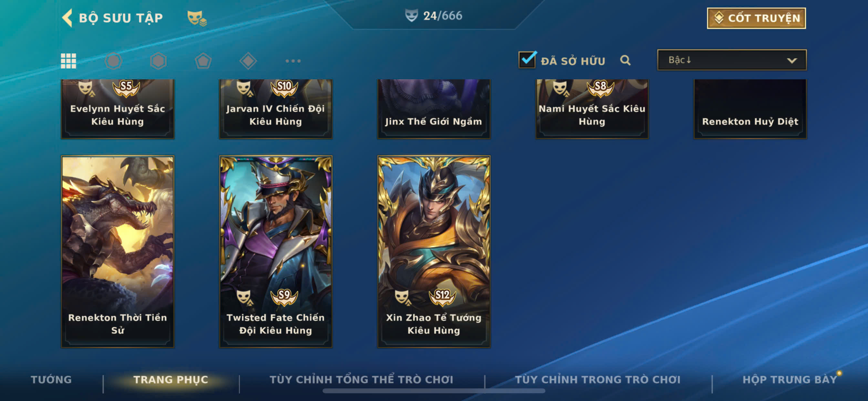Open the Hộp Trưng Bày tab
The height and width of the screenshot is (401, 868).
(790, 379)
